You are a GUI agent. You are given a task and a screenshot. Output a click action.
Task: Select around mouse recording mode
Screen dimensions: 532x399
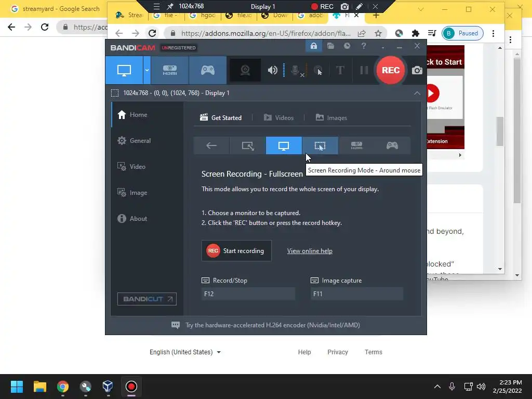320,145
